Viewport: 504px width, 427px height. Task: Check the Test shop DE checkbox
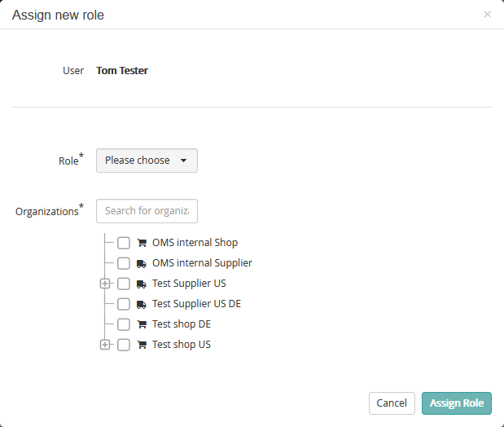124,324
